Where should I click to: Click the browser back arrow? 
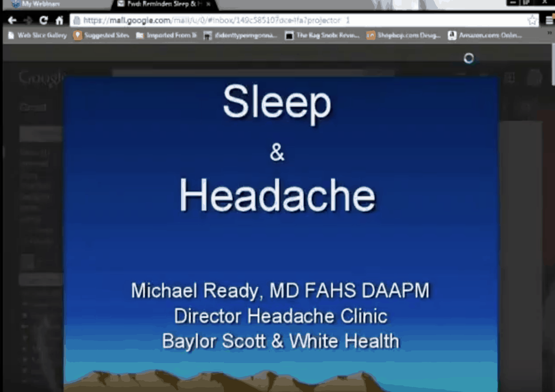12,20
